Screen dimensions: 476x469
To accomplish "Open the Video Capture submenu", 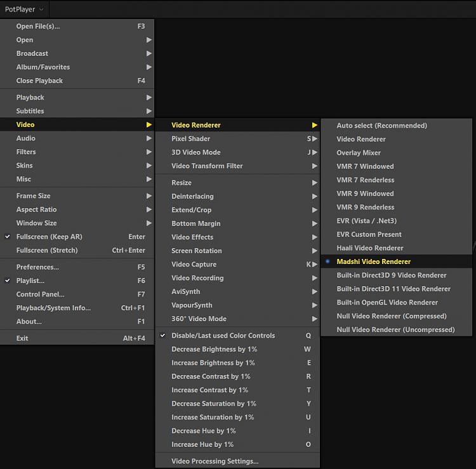I will [238, 265].
